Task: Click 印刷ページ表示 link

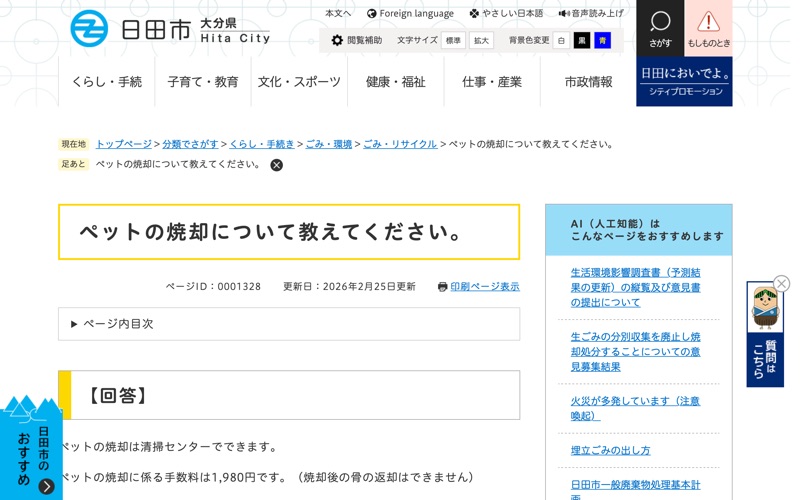Action: pyautogui.click(x=485, y=287)
